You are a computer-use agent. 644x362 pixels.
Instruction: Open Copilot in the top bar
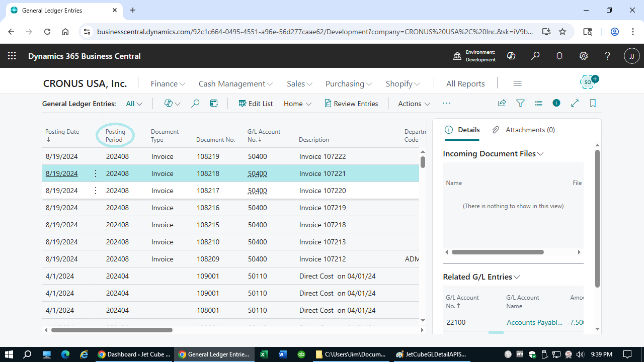click(511, 56)
